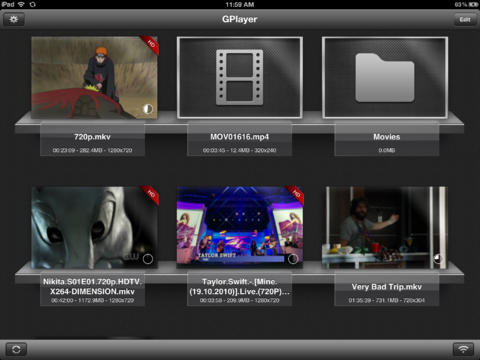Viewport: 480px width, 360px height.
Task: Click the progress circle on 720p.mkv thumbnail
Action: pyautogui.click(x=148, y=109)
